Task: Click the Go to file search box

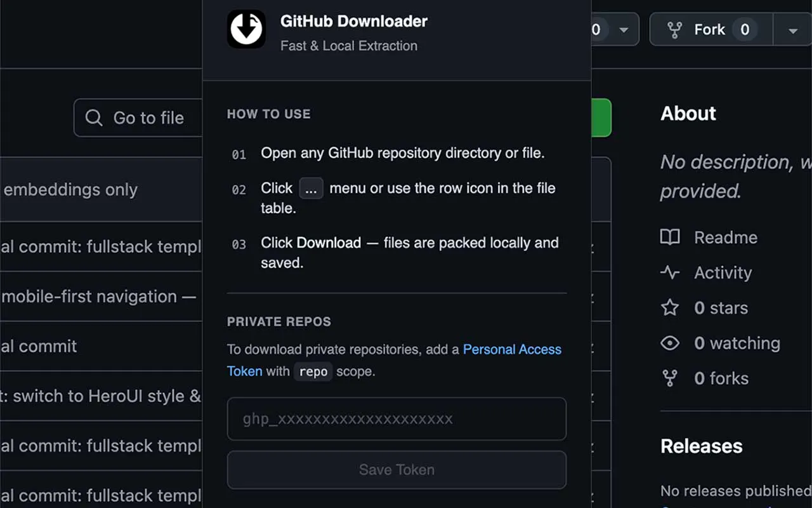Action: pos(138,117)
